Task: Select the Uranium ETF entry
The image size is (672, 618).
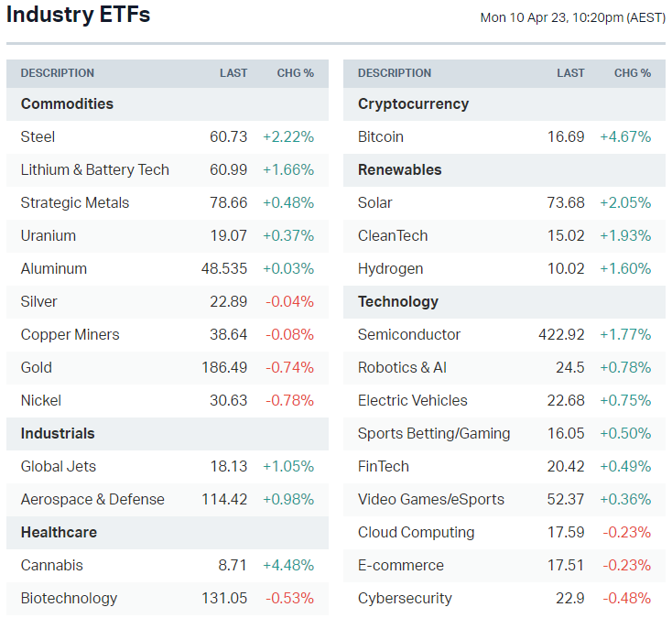Action: coord(48,235)
